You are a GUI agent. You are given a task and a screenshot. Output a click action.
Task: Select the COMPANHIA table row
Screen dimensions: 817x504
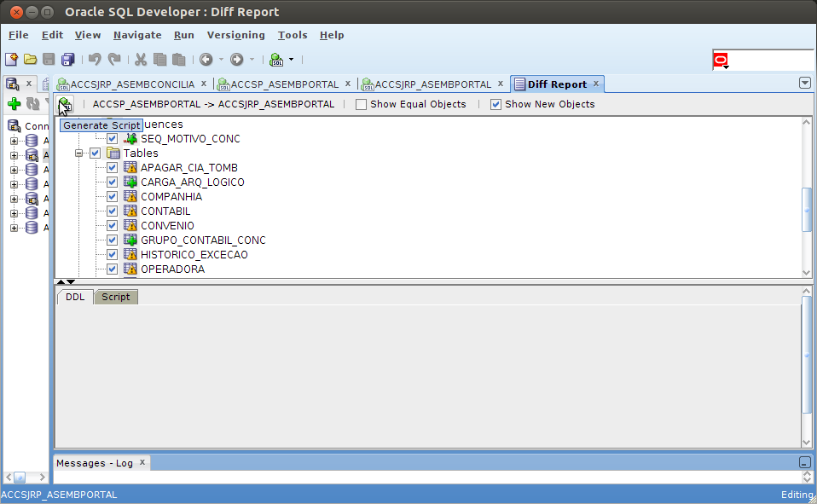tap(171, 196)
